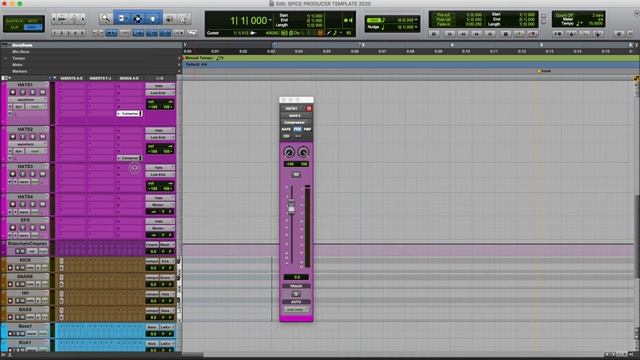Click the HATS1 track name
640x360 pixels.
[25, 84]
